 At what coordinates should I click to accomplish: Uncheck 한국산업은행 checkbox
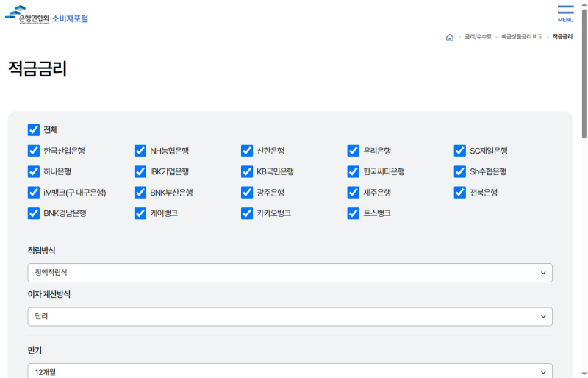click(34, 151)
